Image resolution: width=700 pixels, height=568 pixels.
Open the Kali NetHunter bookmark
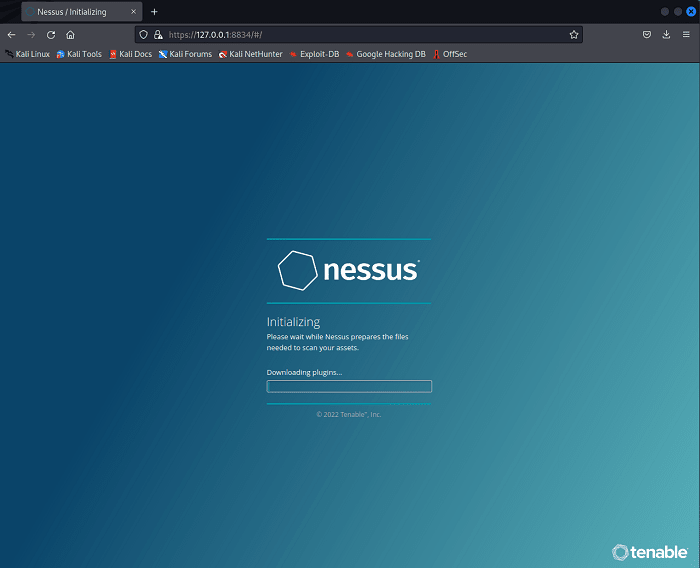(x=250, y=54)
